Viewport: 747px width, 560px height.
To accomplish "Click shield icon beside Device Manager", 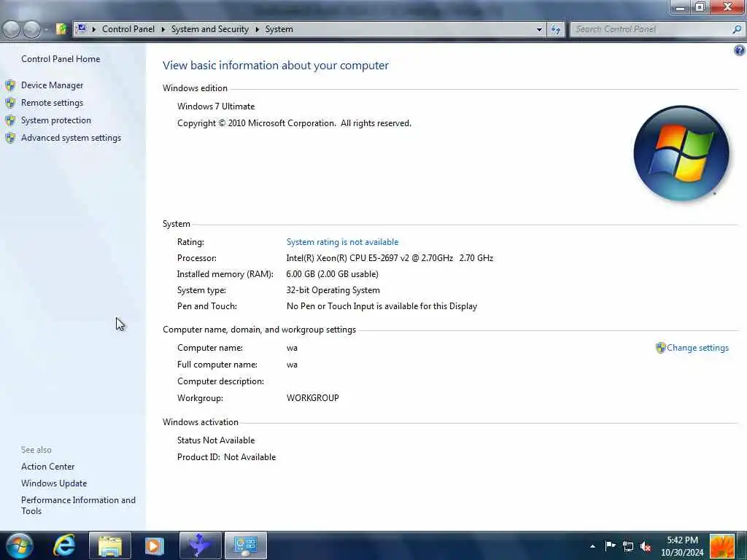I will pos(10,86).
